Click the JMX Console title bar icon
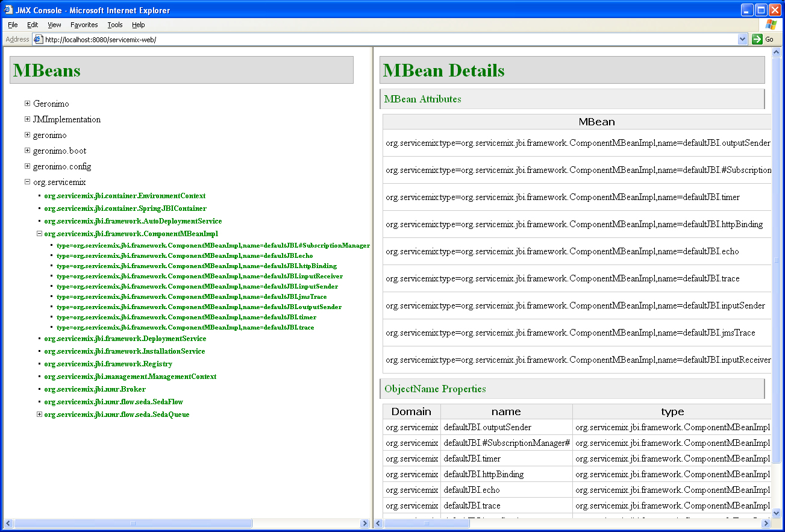This screenshot has height=532, width=785. [9, 10]
